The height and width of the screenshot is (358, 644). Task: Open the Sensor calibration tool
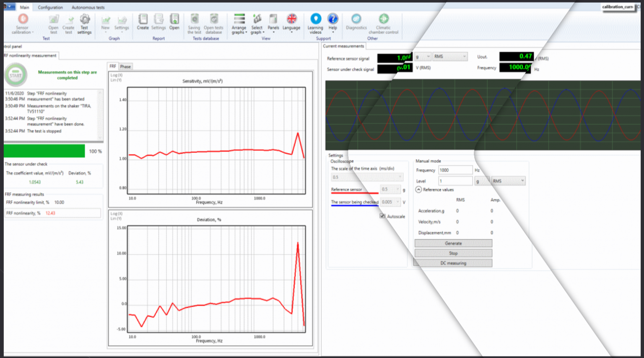click(x=22, y=24)
